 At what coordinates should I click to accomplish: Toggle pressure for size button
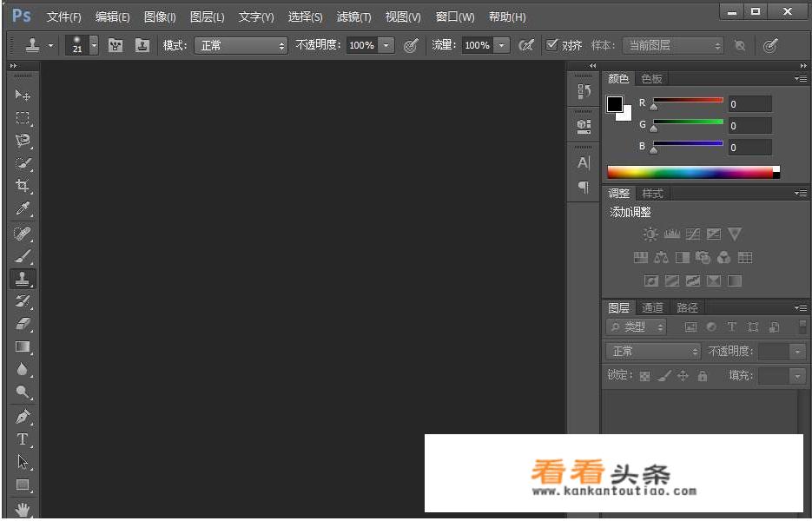(770, 45)
